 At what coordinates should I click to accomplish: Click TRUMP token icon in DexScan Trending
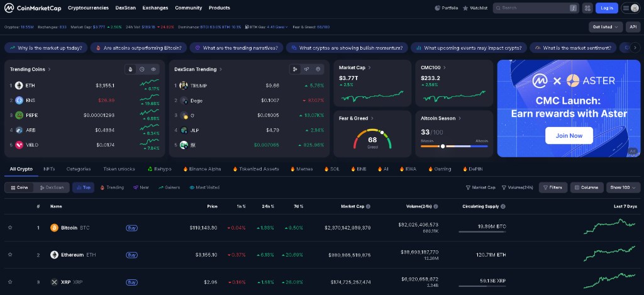point(184,86)
